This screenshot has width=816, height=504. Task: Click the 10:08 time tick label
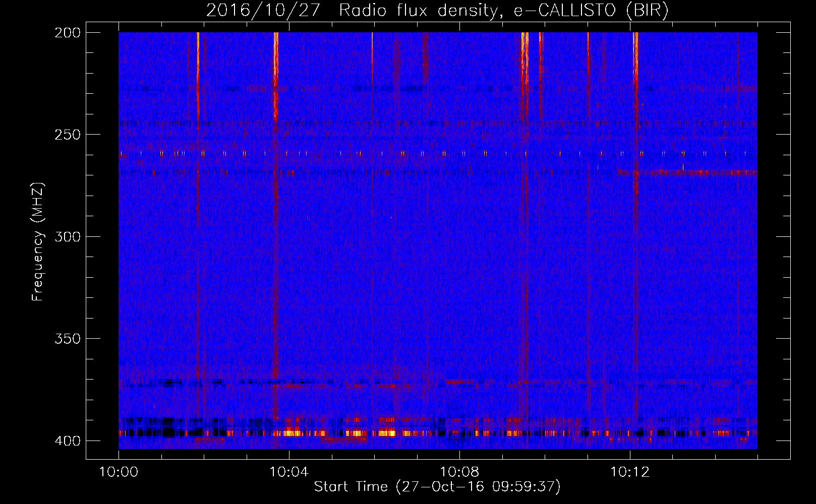tap(459, 472)
